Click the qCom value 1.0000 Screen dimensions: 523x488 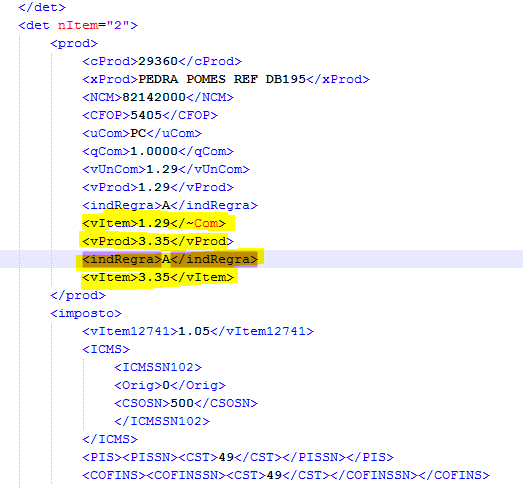click(x=154, y=151)
